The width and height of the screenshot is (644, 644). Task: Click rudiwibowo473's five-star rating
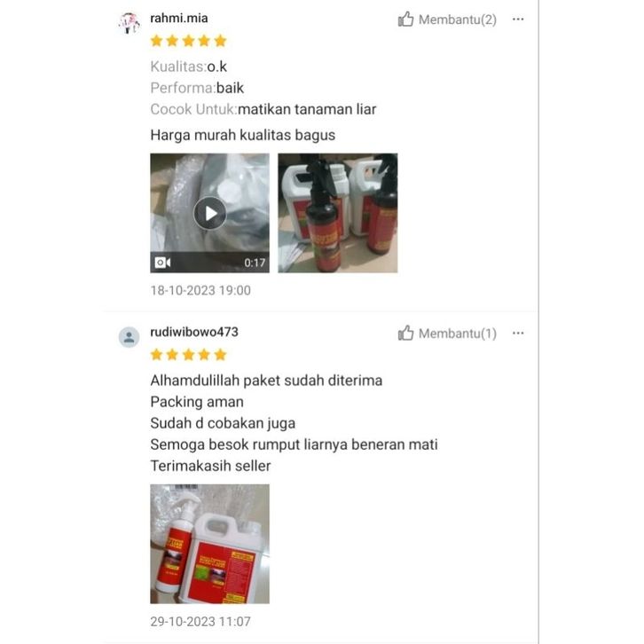click(189, 355)
